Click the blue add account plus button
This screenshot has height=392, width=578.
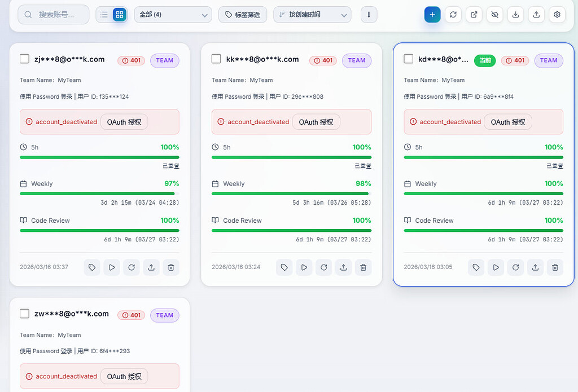432,15
